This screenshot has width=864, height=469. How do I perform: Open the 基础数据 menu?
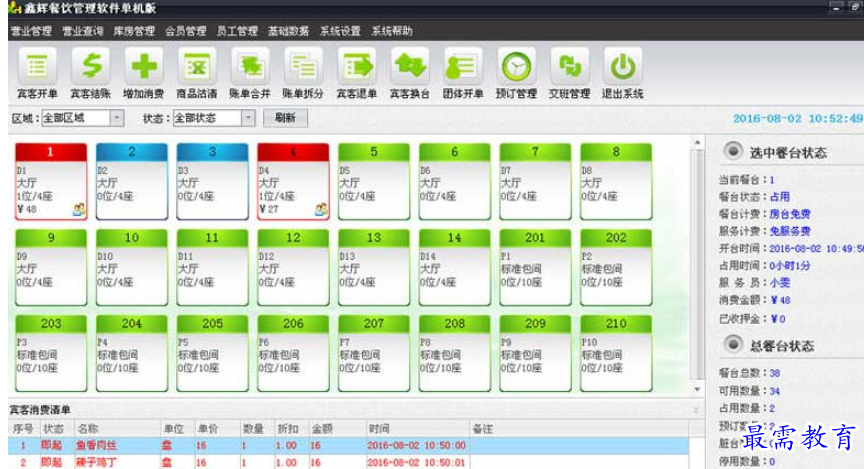click(x=288, y=31)
